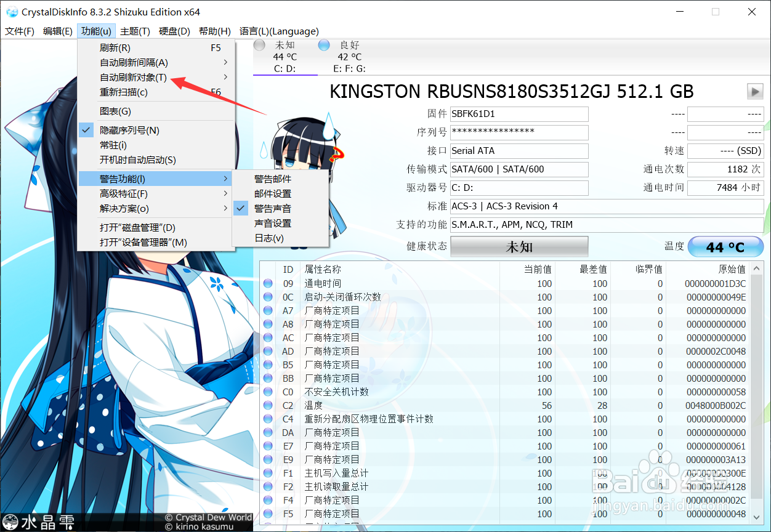
Task: Click the status orb of row C2 温度
Action: point(268,406)
